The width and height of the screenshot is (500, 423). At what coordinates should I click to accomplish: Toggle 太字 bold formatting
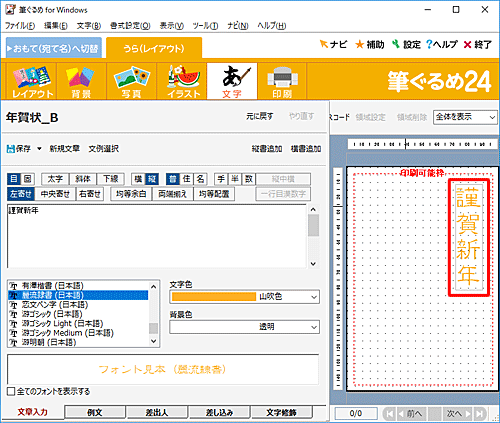tap(55, 179)
